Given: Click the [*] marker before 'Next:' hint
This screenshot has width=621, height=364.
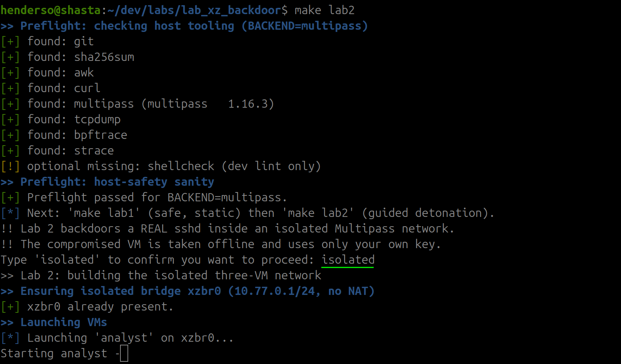Looking at the screenshot, I should coord(10,213).
